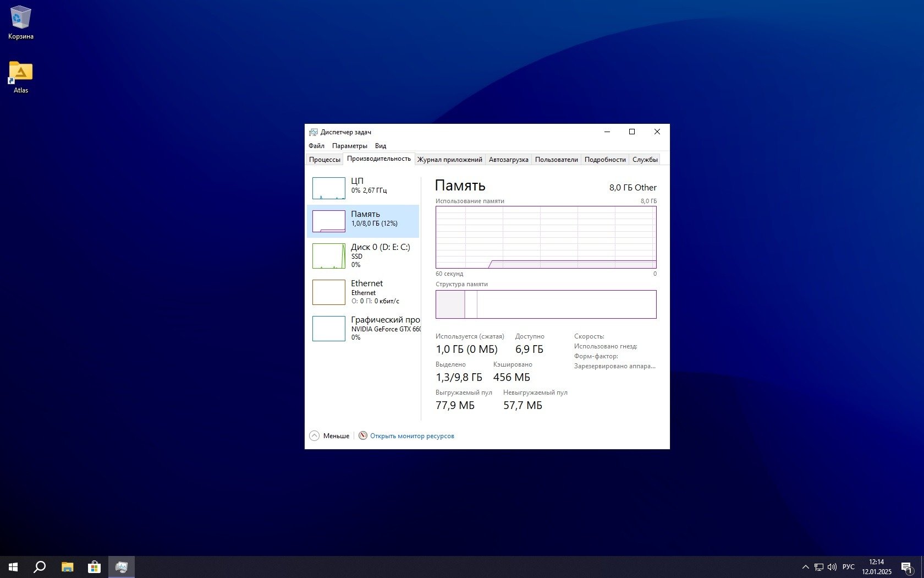Switch to the Автозагрузка tab
924x578 pixels.
508,160
